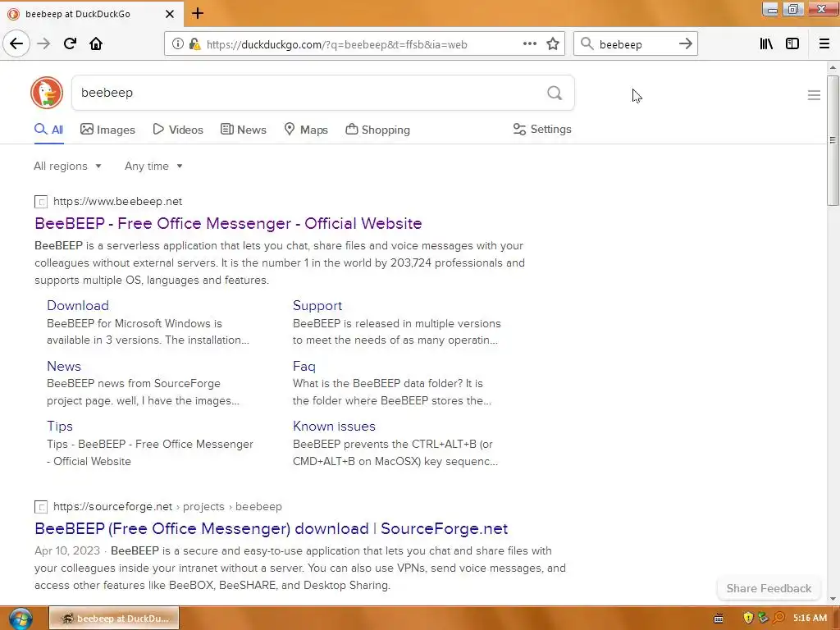Bookmark this page with the star
Screen dimensions: 840x630
(x=552, y=44)
